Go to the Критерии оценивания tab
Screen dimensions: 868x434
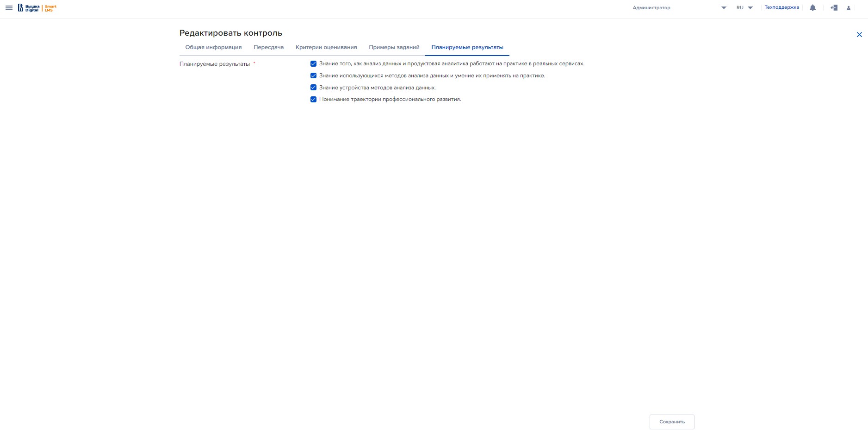pyautogui.click(x=326, y=47)
